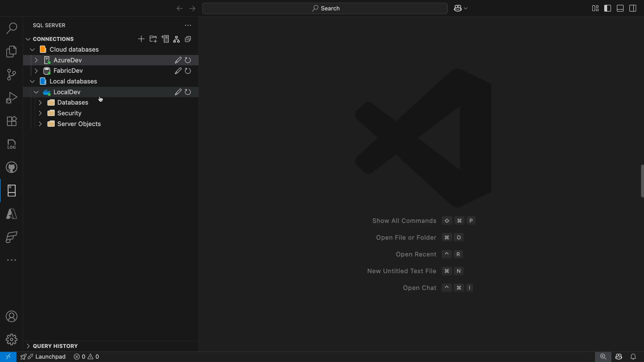Expand the FabricDev connection node
Screen dimensions: 644x362
[x=36, y=71]
